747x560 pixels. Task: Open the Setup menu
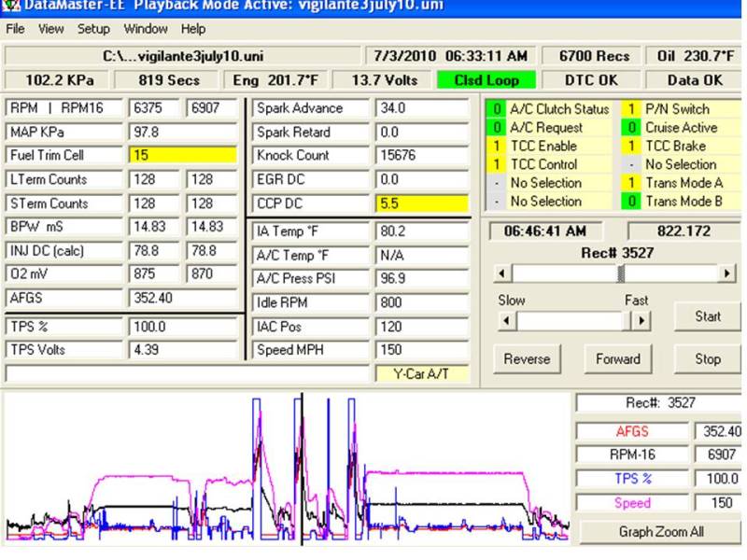pyautogui.click(x=93, y=29)
